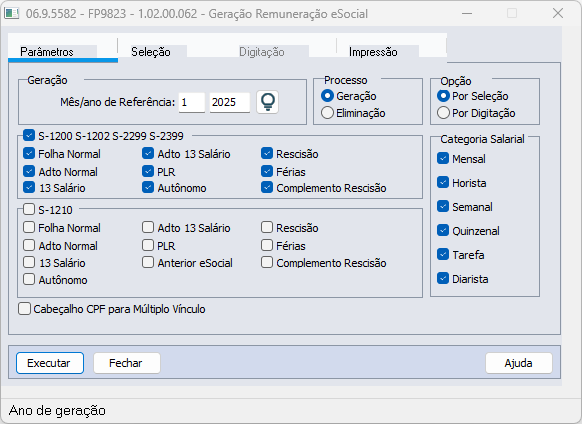Open help with the Ajuda button

(519, 363)
